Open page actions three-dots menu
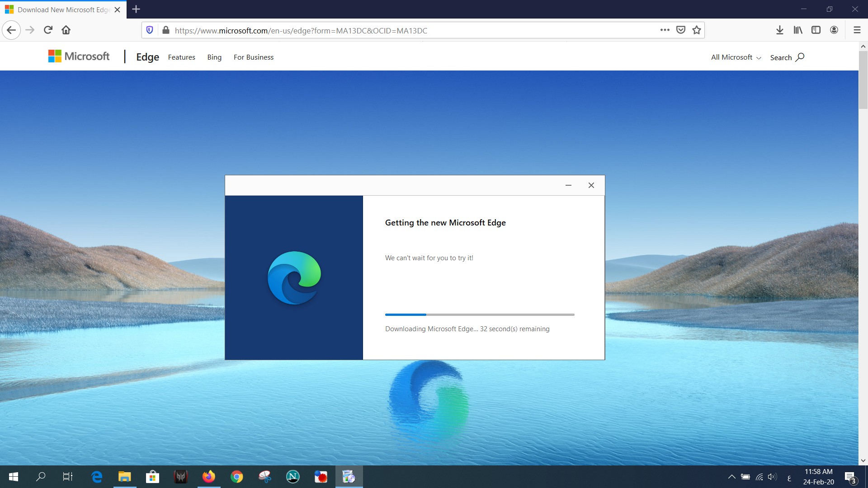Image resolution: width=868 pixels, height=488 pixels. coord(665,30)
